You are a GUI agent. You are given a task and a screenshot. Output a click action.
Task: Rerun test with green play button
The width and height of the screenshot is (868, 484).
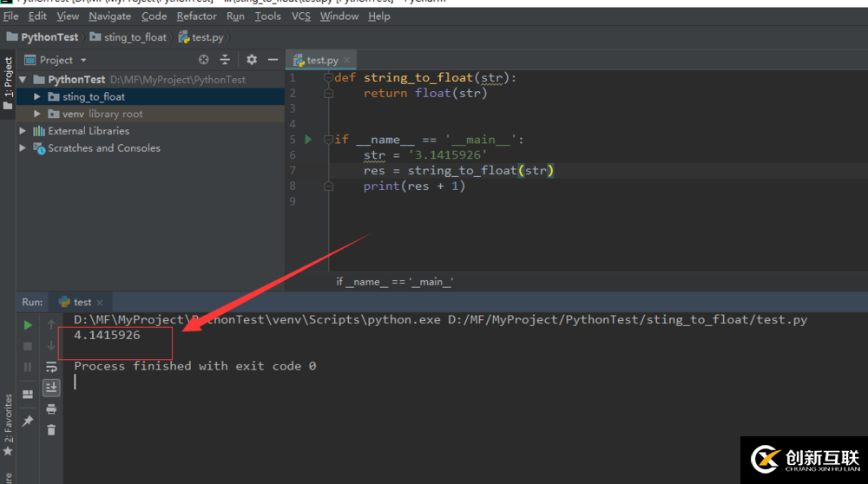[x=28, y=325]
